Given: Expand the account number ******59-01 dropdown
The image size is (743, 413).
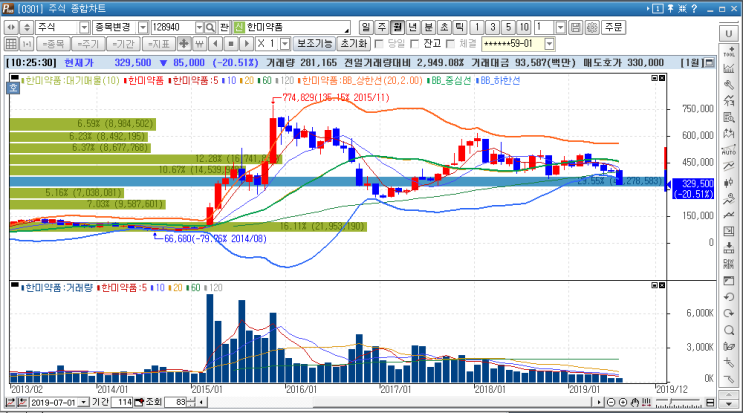Looking at the screenshot, I should 549,44.
